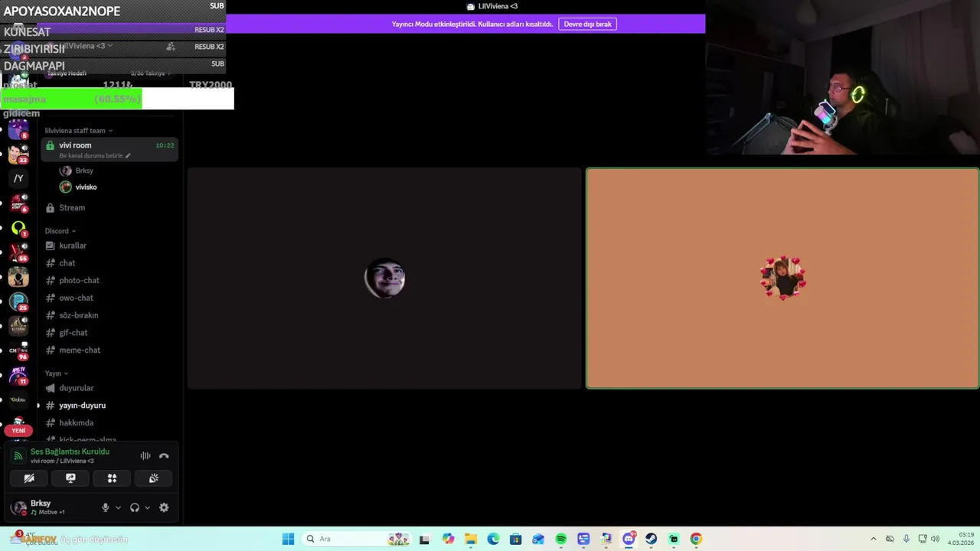Open headphone output options arrow
This screenshot has width=980, height=551.
147,507
